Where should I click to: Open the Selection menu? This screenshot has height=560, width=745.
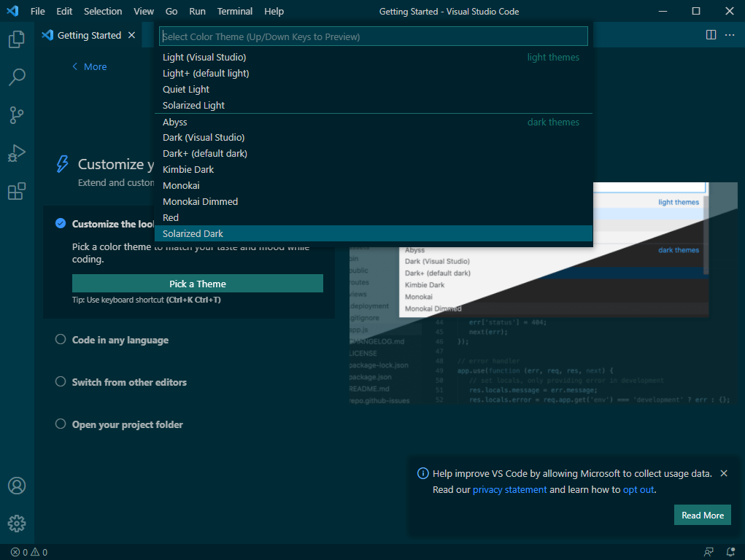(x=103, y=11)
